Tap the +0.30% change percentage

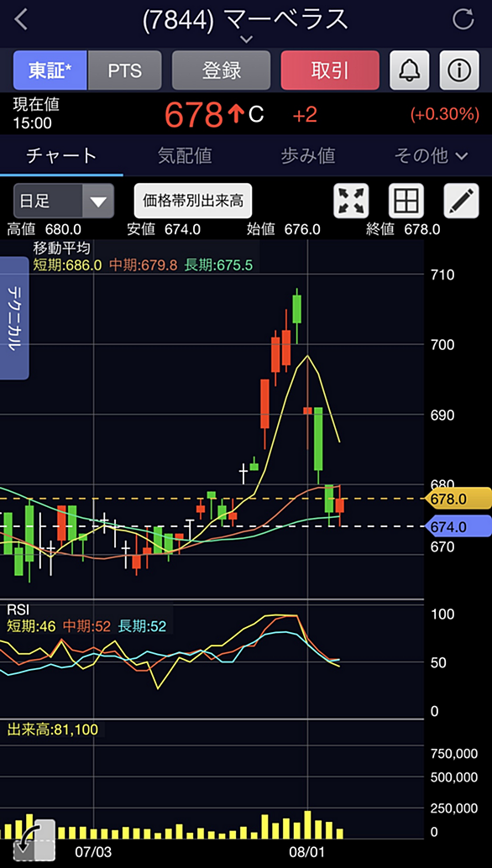tap(444, 115)
